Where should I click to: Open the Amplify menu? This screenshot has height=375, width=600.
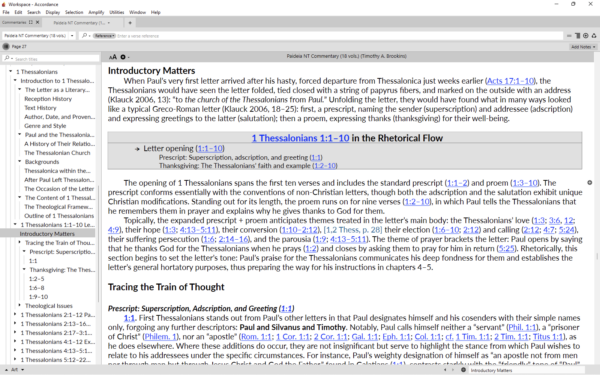pos(96,12)
